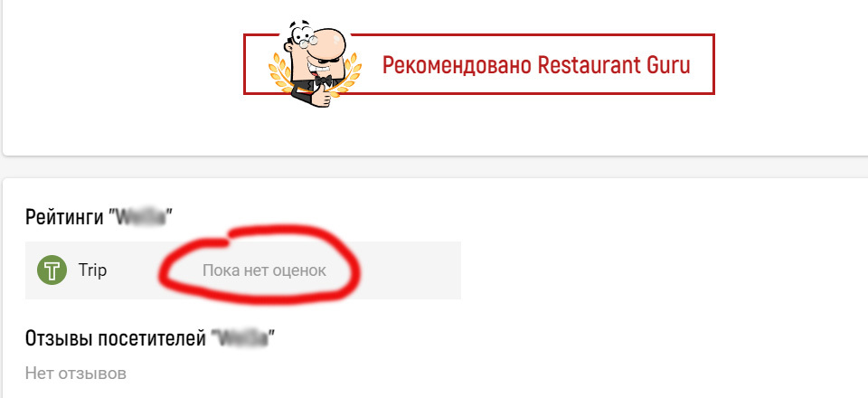Click the right golden laurel branch
Screen dimensions: 868x398
click(x=349, y=73)
